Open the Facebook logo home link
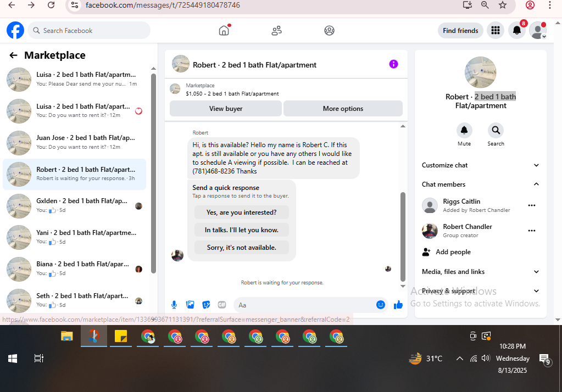Viewport: 562px width, 392px height. click(15, 30)
